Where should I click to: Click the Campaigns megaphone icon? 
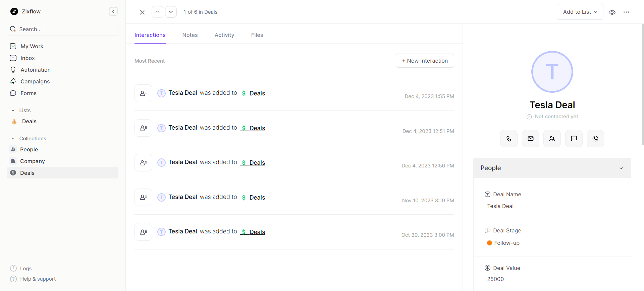click(13, 81)
